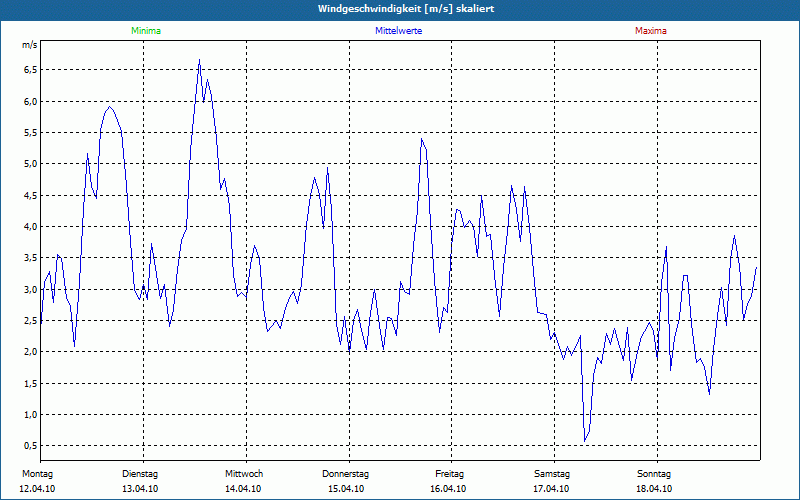Click the Mittwoch day label
800x500 pixels.
click(244, 474)
